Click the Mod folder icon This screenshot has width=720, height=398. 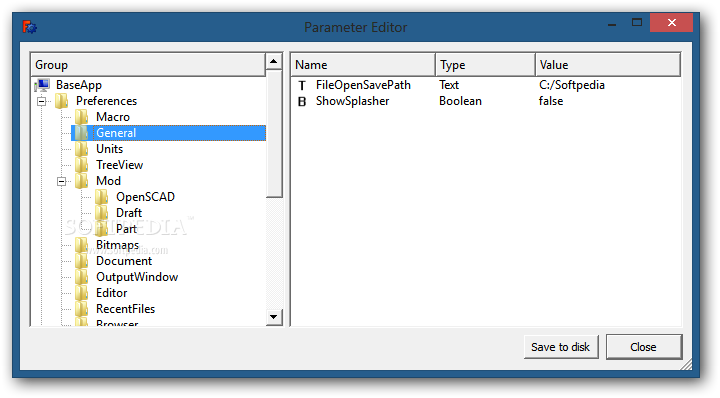pos(82,181)
